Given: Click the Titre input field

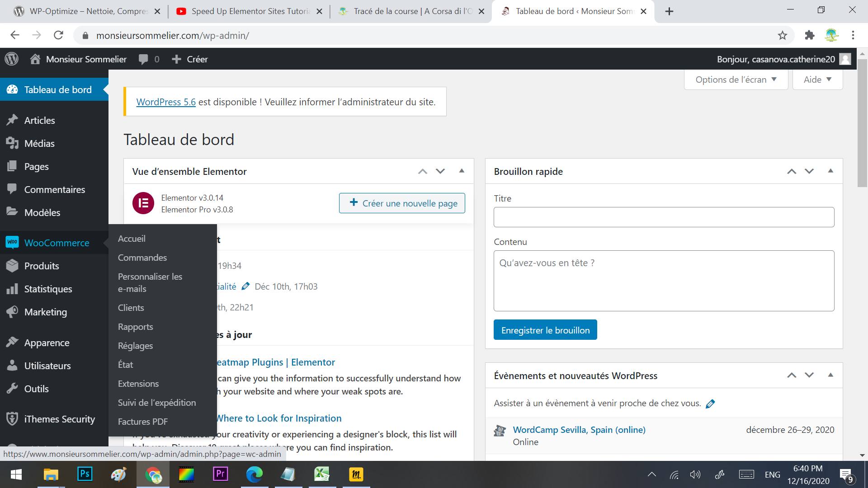Looking at the screenshot, I should (664, 217).
